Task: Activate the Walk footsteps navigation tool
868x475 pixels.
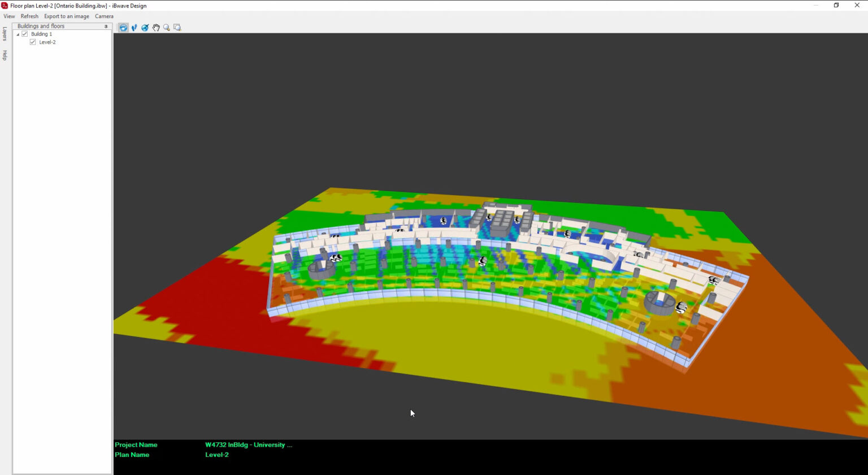Action: click(134, 27)
